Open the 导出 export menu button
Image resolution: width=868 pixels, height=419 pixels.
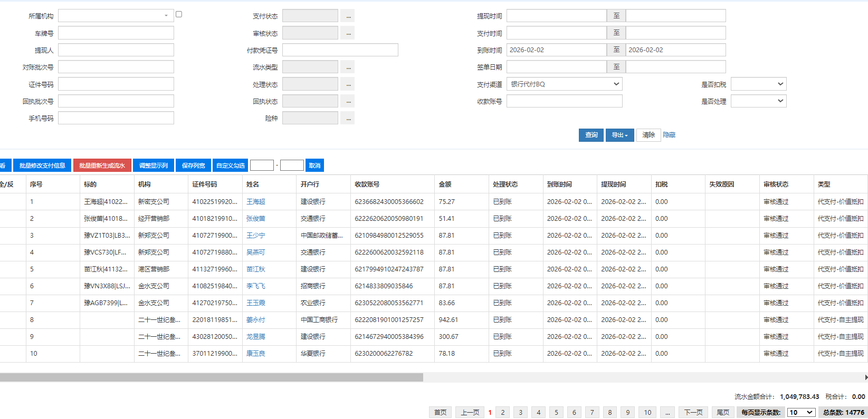pyautogui.click(x=619, y=135)
